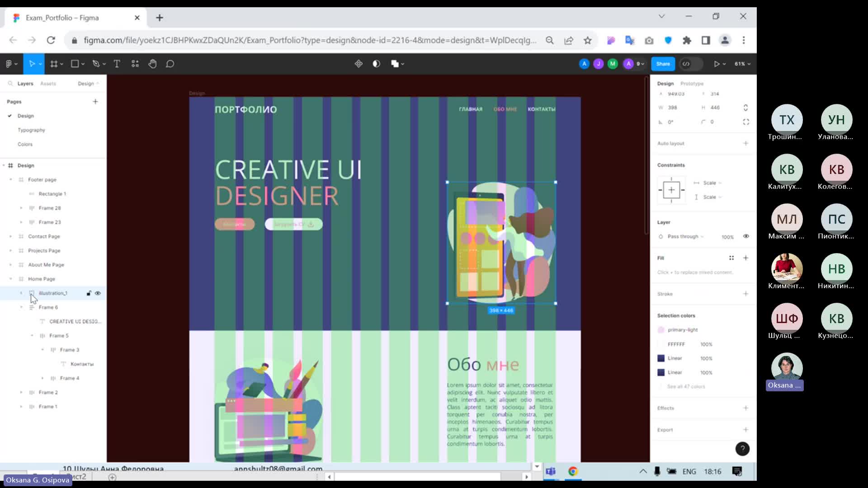Screen dimensions: 868x488
Task: Hide the Illustration_1 layer
Action: pyautogui.click(x=98, y=293)
